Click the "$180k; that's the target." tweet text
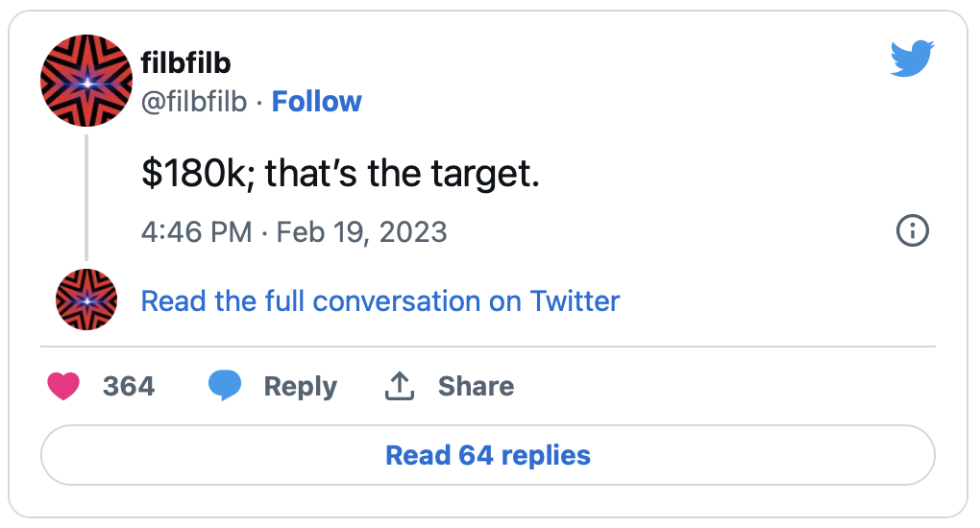 point(341,176)
